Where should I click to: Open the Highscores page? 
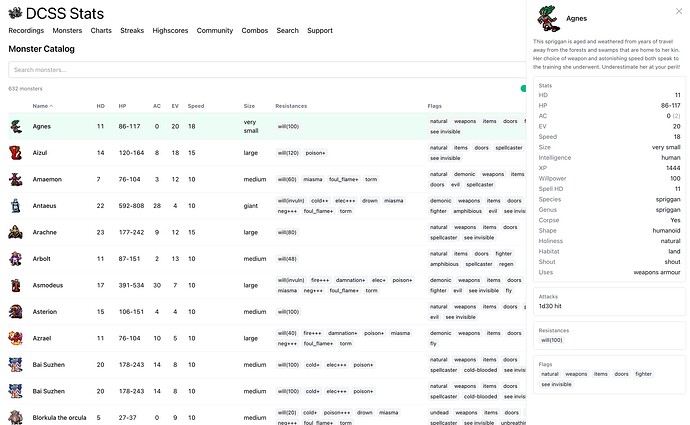(x=170, y=30)
